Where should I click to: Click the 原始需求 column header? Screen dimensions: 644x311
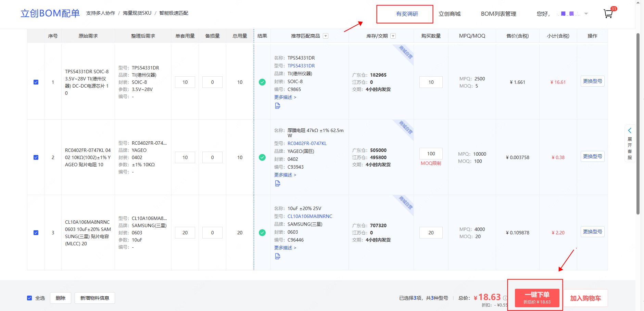click(x=88, y=36)
